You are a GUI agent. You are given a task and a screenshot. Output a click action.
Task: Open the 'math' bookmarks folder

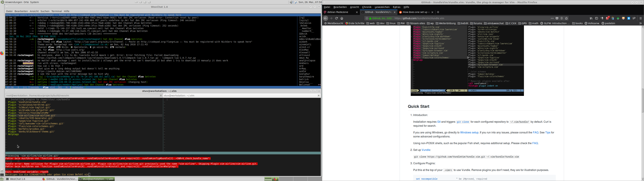coord(533,23)
